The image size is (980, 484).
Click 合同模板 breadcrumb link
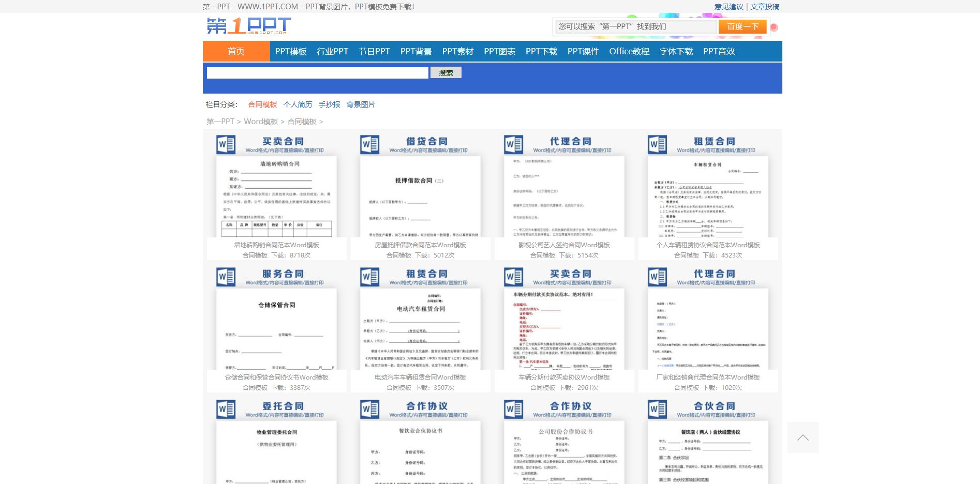pos(302,122)
